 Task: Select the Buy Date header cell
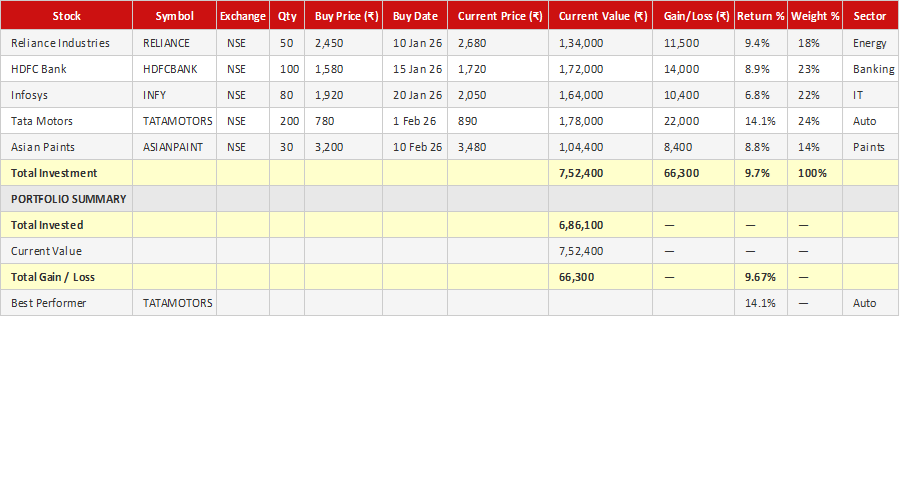(415, 15)
